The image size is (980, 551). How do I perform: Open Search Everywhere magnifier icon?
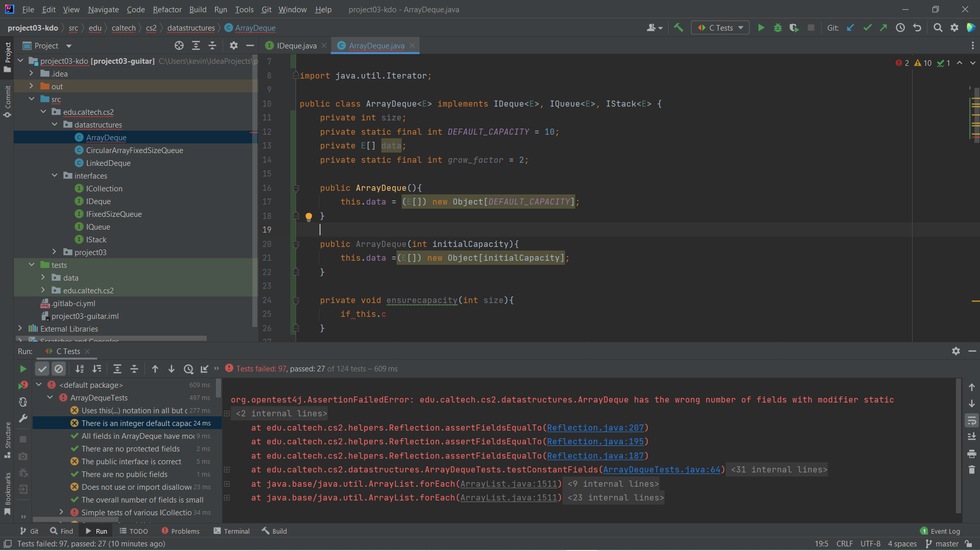pyautogui.click(x=938, y=28)
